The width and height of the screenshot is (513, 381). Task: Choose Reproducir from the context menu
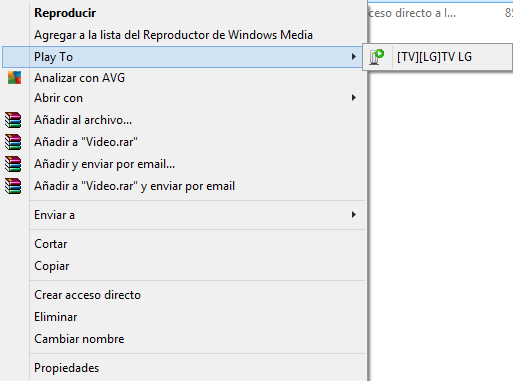pyautogui.click(x=183, y=13)
